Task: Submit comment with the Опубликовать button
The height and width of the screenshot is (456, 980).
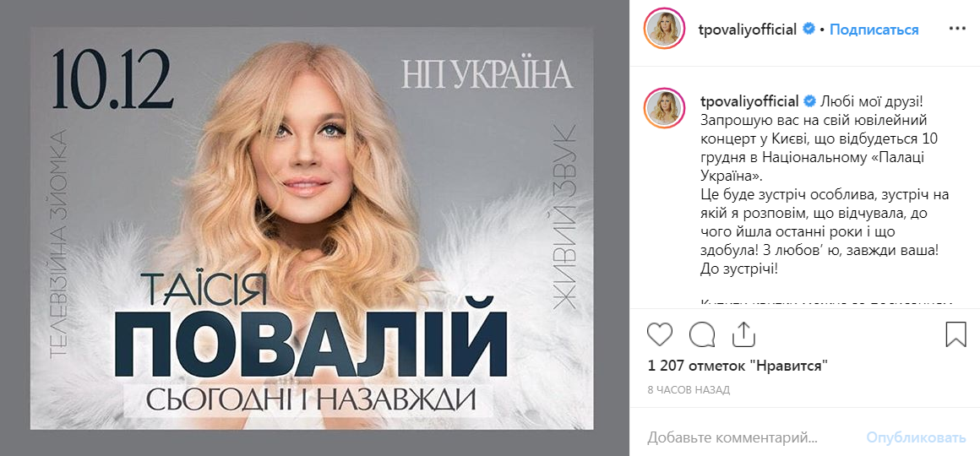Action: tap(916, 437)
